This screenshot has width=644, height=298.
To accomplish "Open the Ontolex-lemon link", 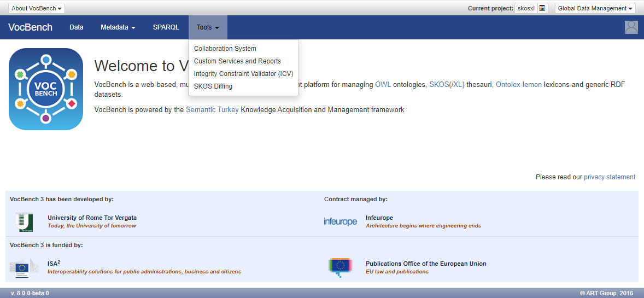I will coord(519,85).
